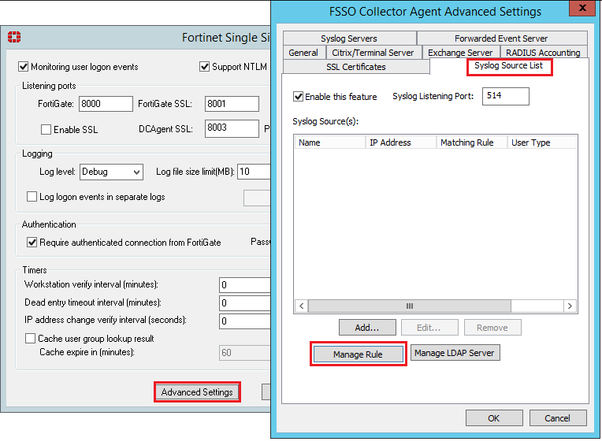Toggle Require authenticated connection from FortiGate
Image resolution: width=602 pixels, height=441 pixels.
32,243
